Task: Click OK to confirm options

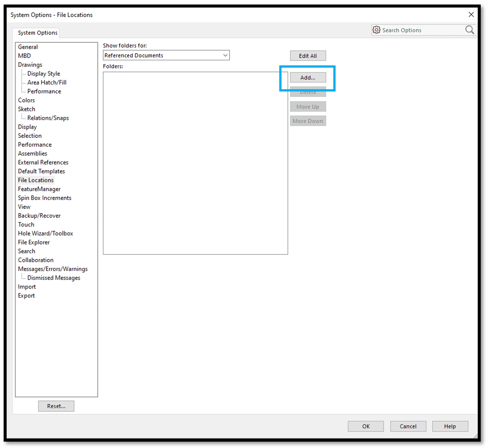Action: 366,426
